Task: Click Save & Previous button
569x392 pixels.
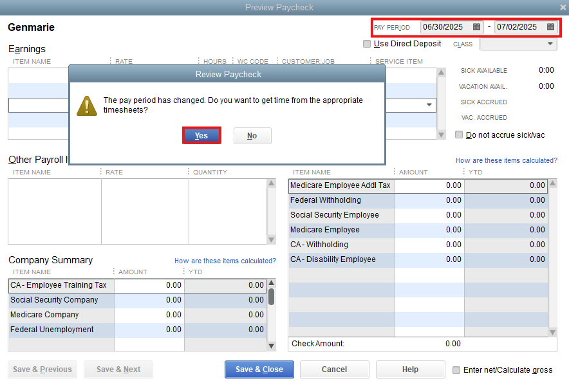Action: (42, 369)
